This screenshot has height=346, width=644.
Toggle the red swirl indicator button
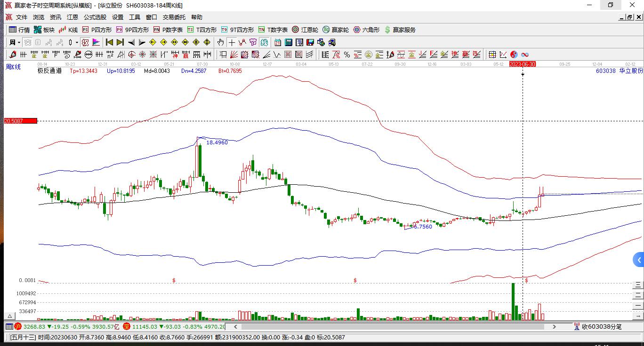tap(85, 42)
